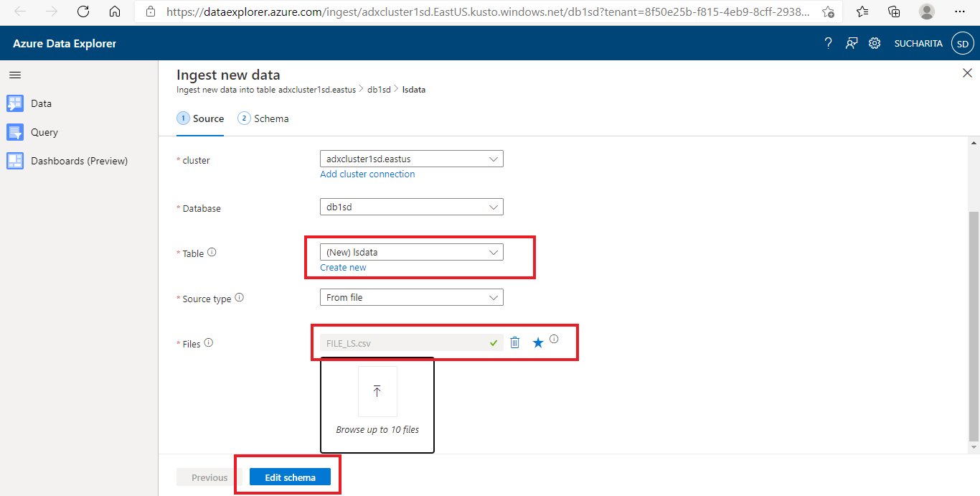Click the vertical scrollbar of the form
The width and height of the screenshot is (980, 496).
(974, 327)
